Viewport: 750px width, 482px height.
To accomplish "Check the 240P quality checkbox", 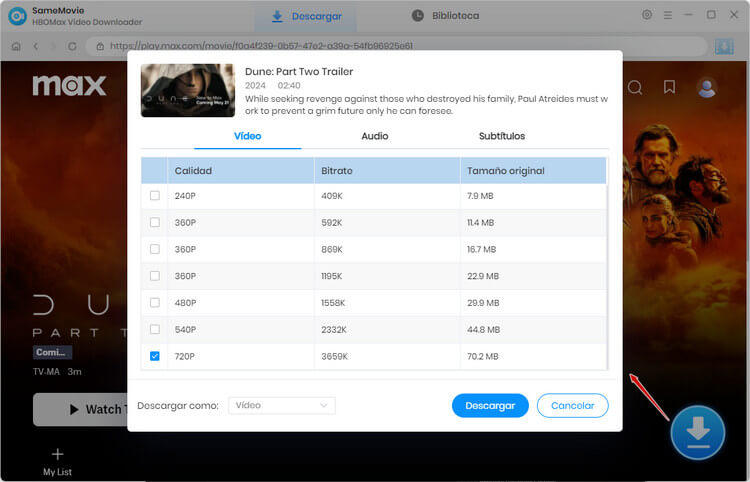I will [155, 196].
